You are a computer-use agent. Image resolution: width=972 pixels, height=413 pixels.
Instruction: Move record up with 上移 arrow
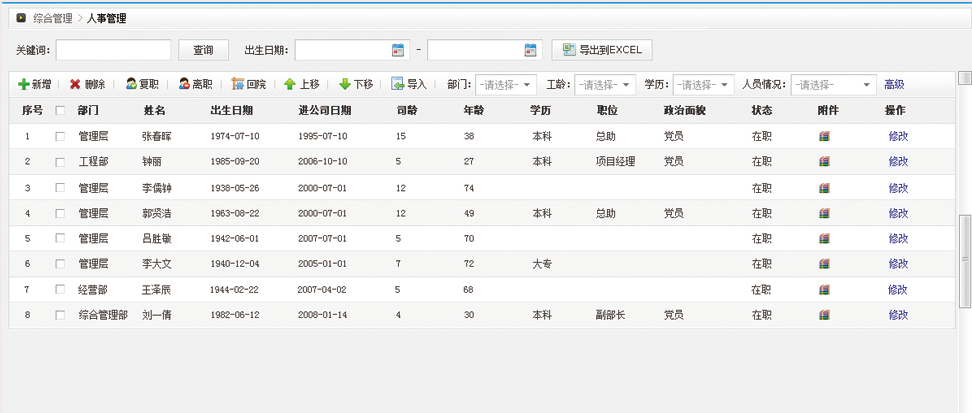click(290, 85)
